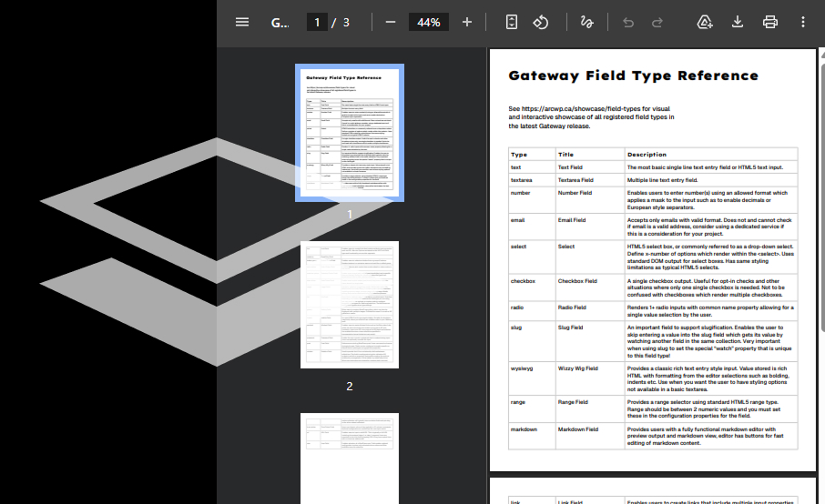Click the "Title" column header
Screen dimensions: 825x504
coord(565,155)
